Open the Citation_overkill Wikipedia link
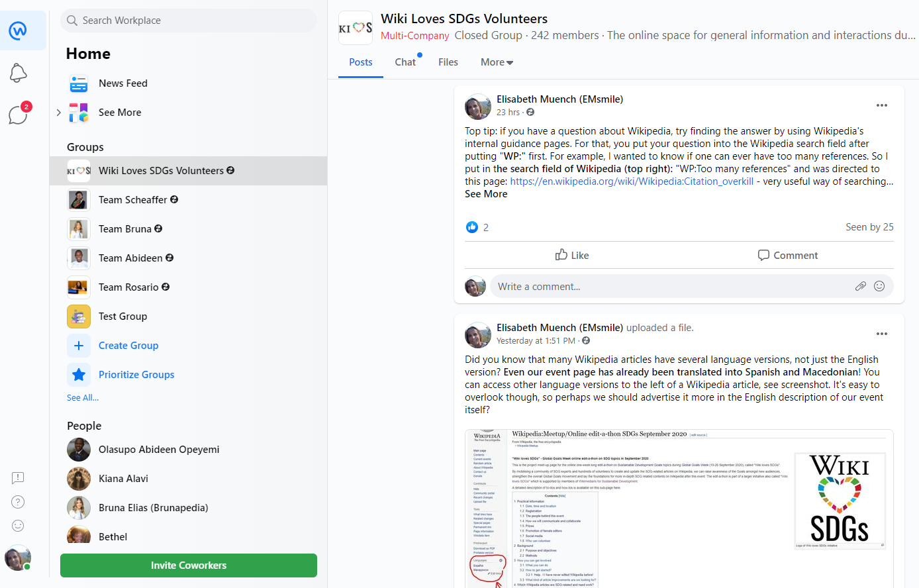919x588 pixels. (x=632, y=181)
